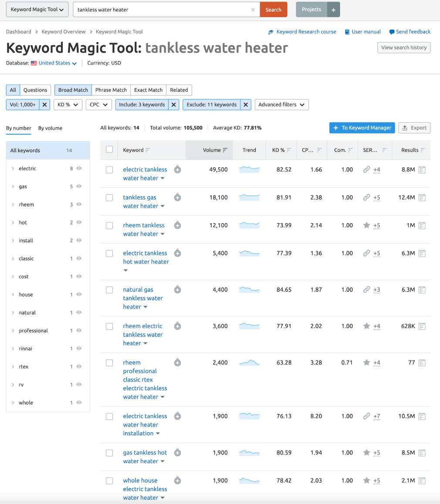Open the United States database dropdown

(53, 63)
